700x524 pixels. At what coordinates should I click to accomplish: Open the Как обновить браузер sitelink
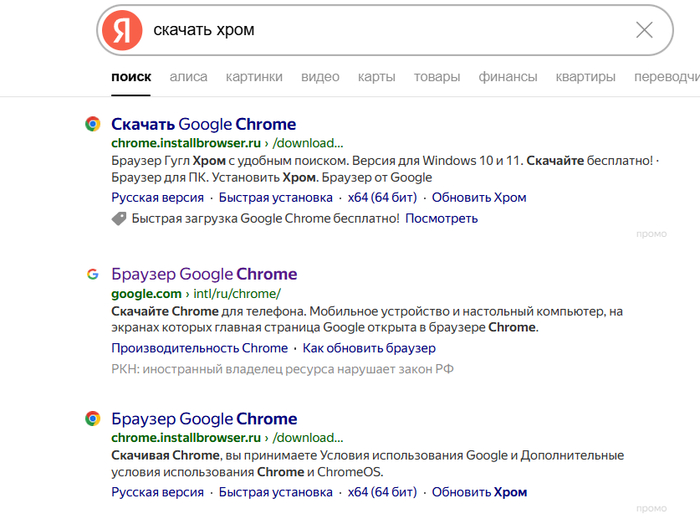tap(369, 348)
